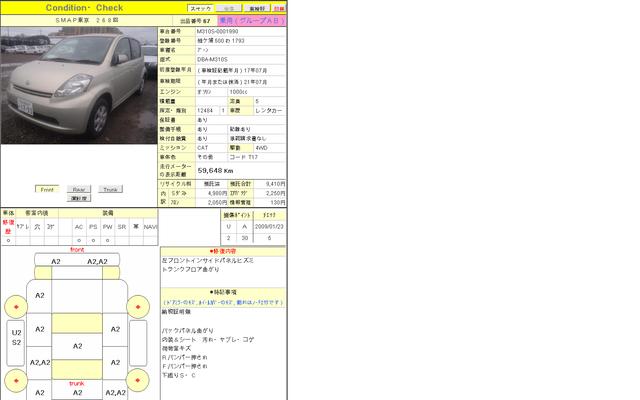Select the 2,260円 recycle fee
This screenshot has width=640, height=400.
pos(276,193)
